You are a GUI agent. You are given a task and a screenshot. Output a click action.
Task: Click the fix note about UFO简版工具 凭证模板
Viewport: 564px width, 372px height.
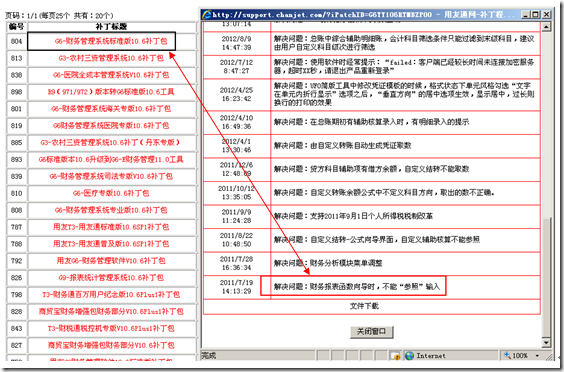(404, 94)
